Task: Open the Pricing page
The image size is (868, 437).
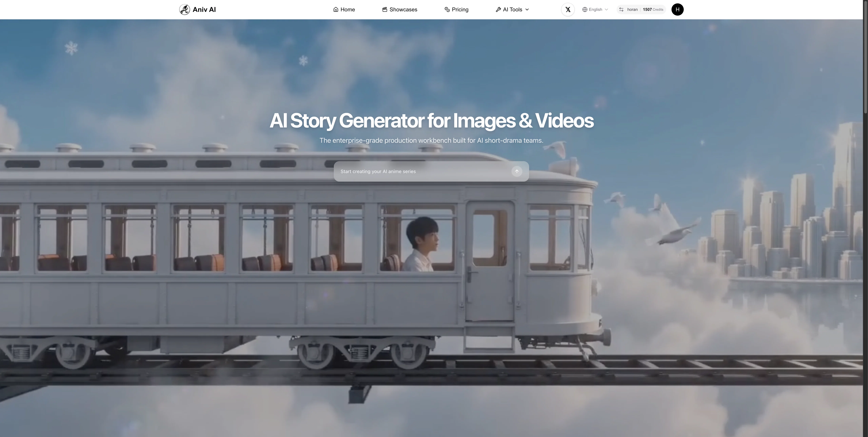Action: pos(456,9)
